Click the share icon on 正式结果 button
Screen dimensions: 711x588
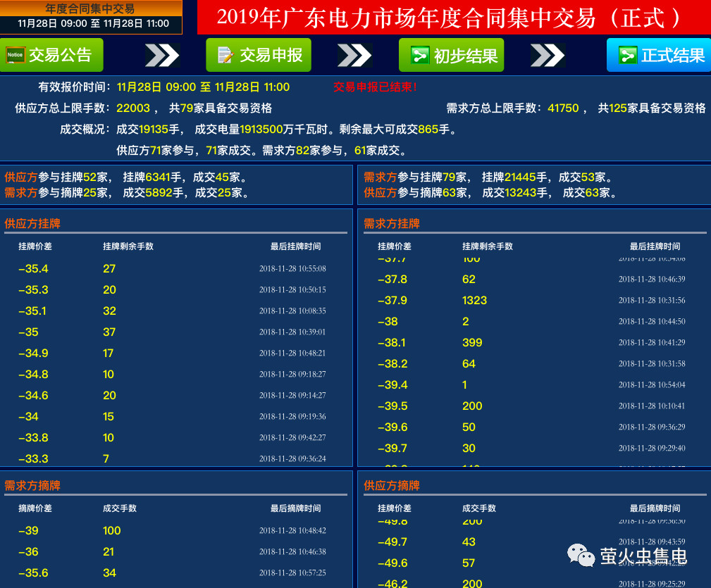pyautogui.click(x=627, y=56)
